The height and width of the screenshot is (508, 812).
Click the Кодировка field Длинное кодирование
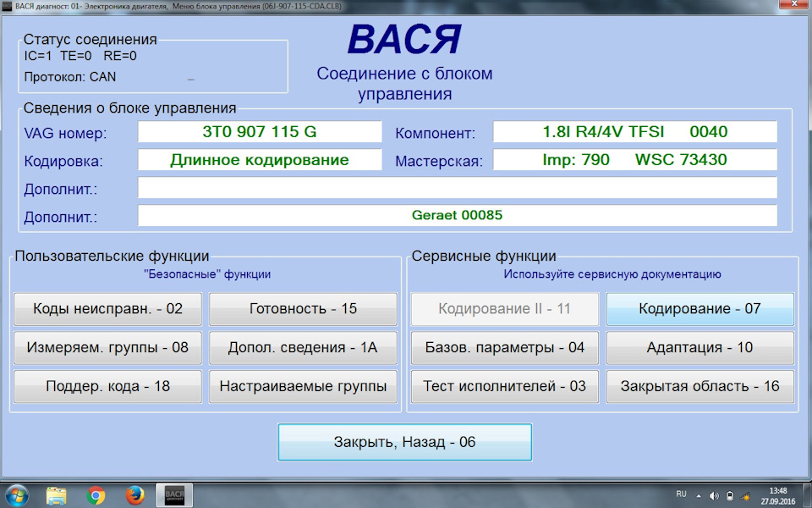tap(260, 160)
